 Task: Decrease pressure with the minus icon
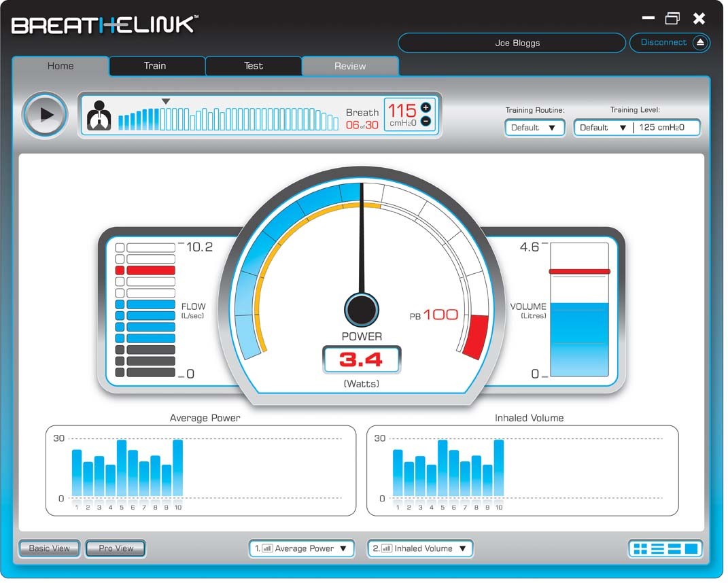tap(426, 122)
